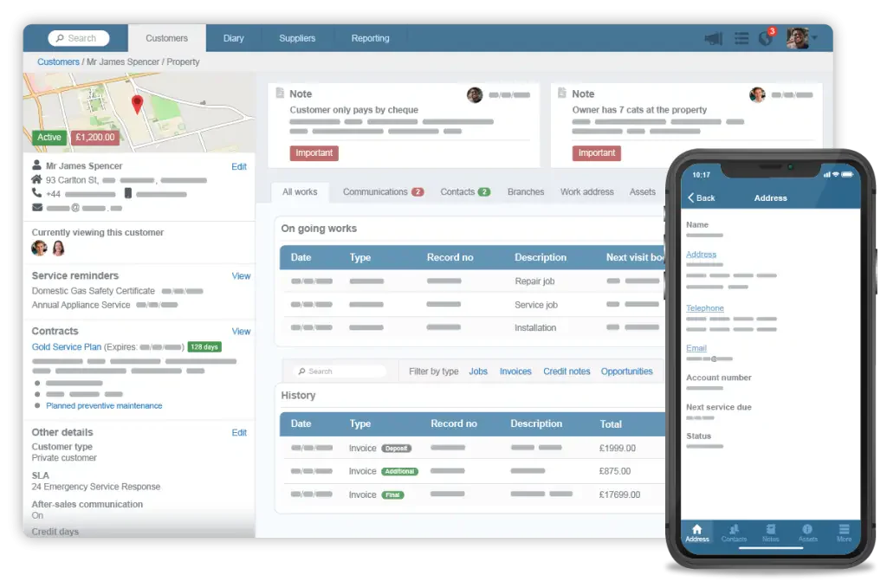Image resolution: width=887 pixels, height=588 pixels.
Task: Click the map thumbnail
Action: pyautogui.click(x=139, y=112)
